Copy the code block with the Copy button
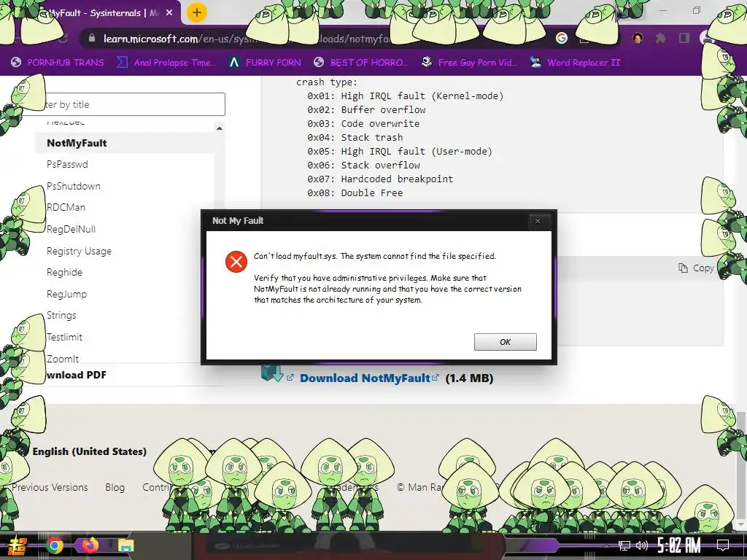The width and height of the screenshot is (747, 560). coord(696,268)
